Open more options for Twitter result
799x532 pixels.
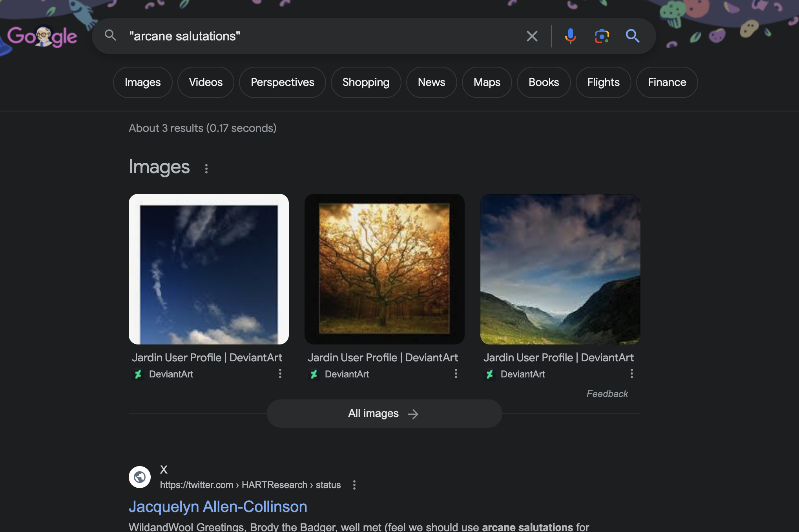click(x=354, y=485)
